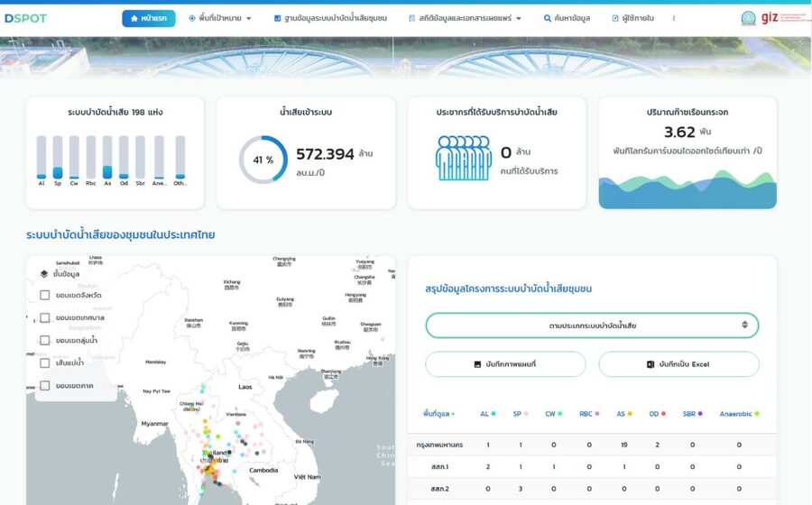Open the หน้าแรก home tab
The image size is (812, 505).
point(149,18)
